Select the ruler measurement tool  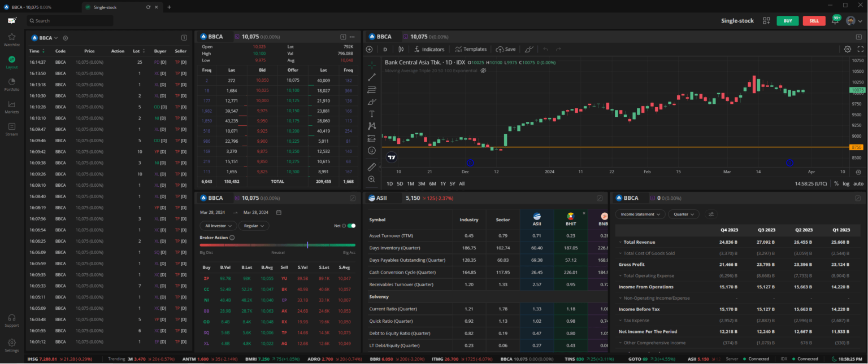tap(371, 166)
